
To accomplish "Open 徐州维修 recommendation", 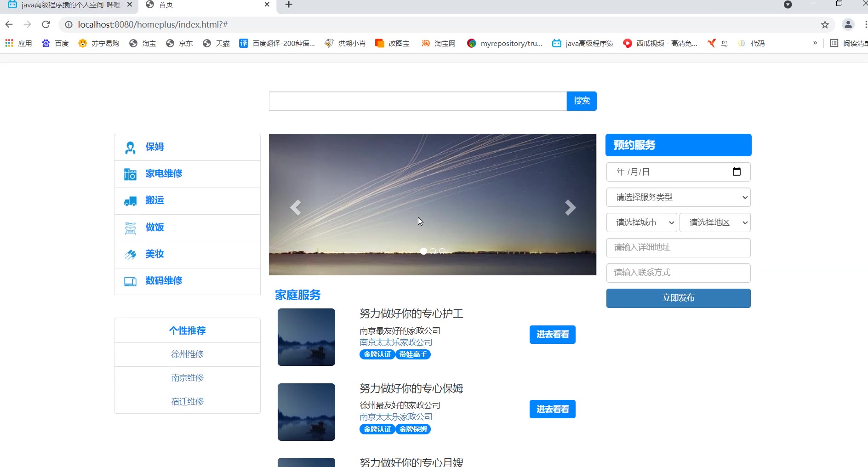I will [x=187, y=354].
